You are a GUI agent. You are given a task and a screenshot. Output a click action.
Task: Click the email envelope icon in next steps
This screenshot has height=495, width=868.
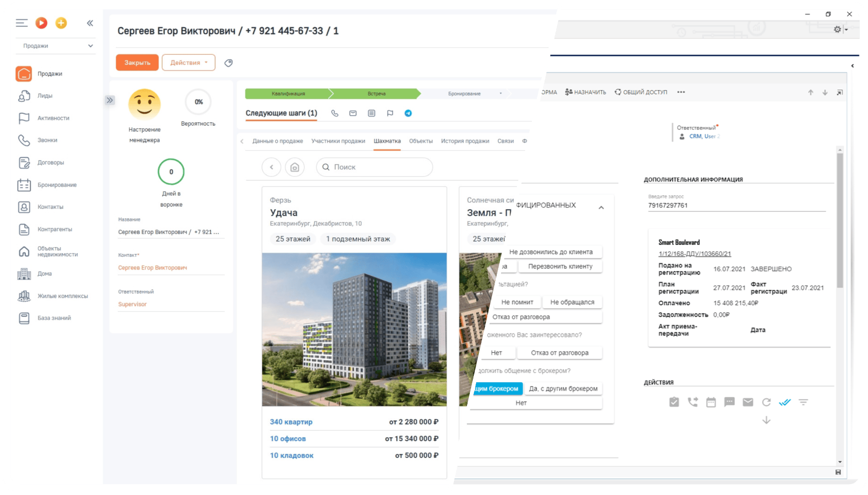click(x=353, y=113)
